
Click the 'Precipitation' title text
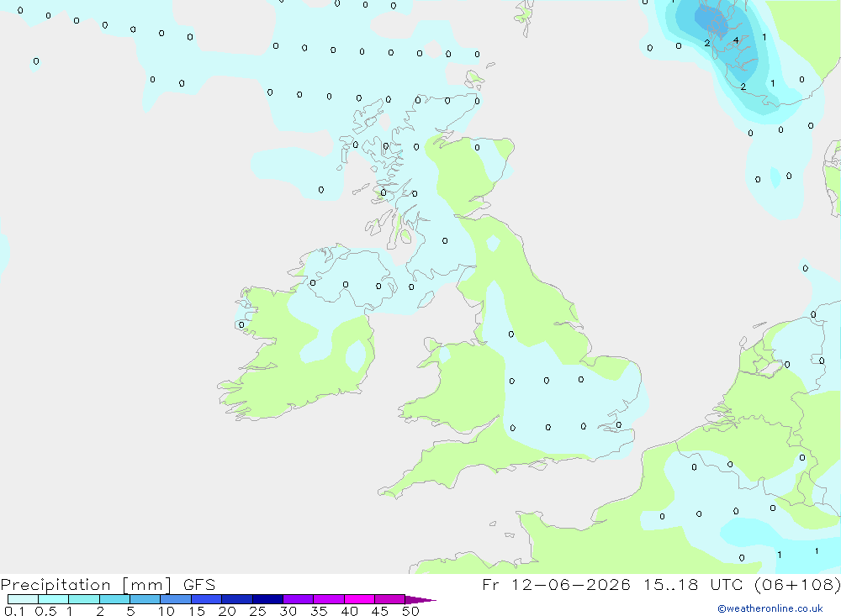click(56, 585)
